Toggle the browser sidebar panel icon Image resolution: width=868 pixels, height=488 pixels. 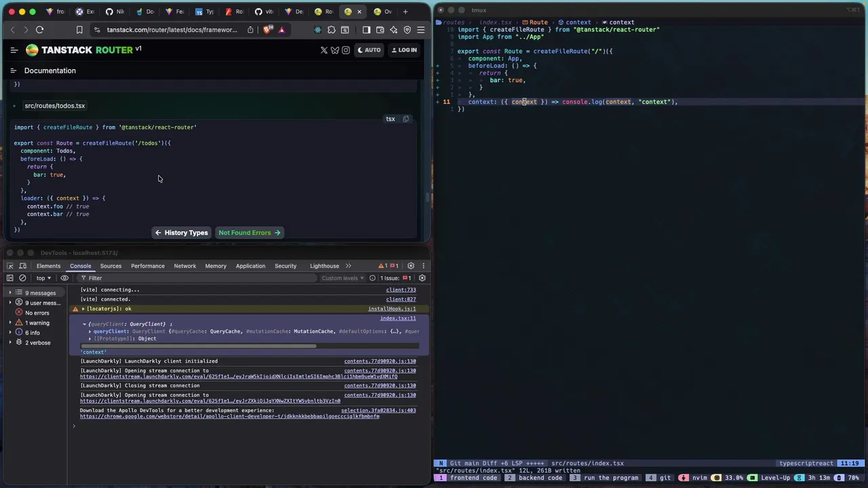366,30
